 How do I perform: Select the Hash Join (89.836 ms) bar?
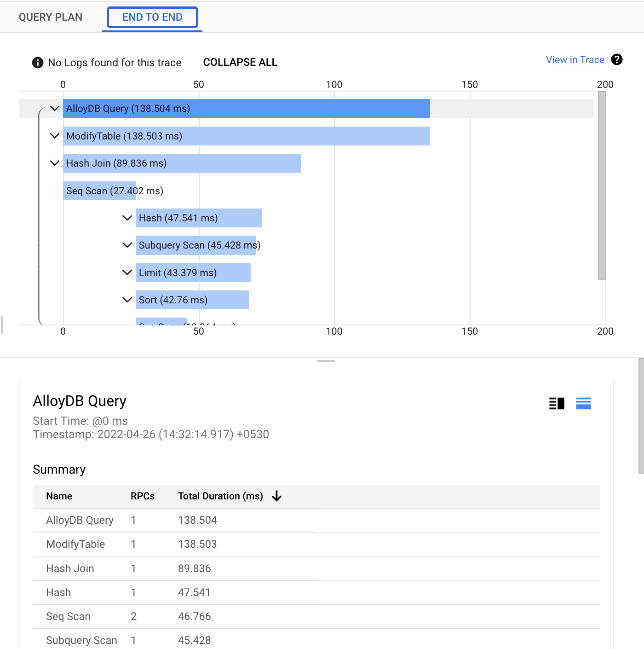(x=182, y=163)
